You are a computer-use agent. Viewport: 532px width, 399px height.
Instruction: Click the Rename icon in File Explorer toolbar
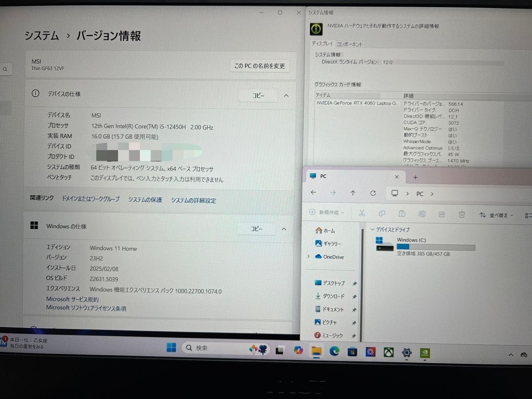pyautogui.click(x=422, y=214)
